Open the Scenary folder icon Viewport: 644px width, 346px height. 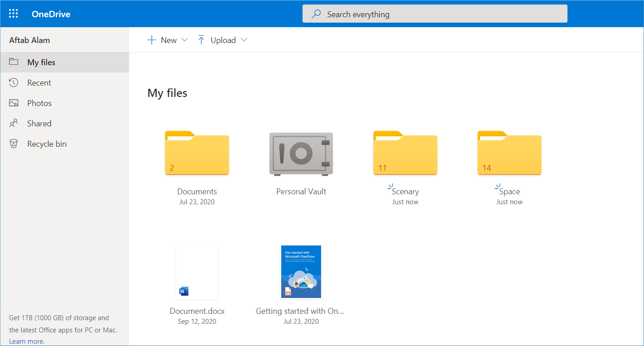point(405,153)
